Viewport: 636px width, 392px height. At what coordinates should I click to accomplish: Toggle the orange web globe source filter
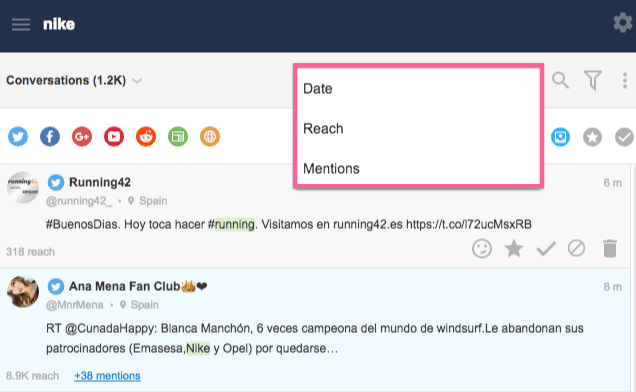point(210,136)
